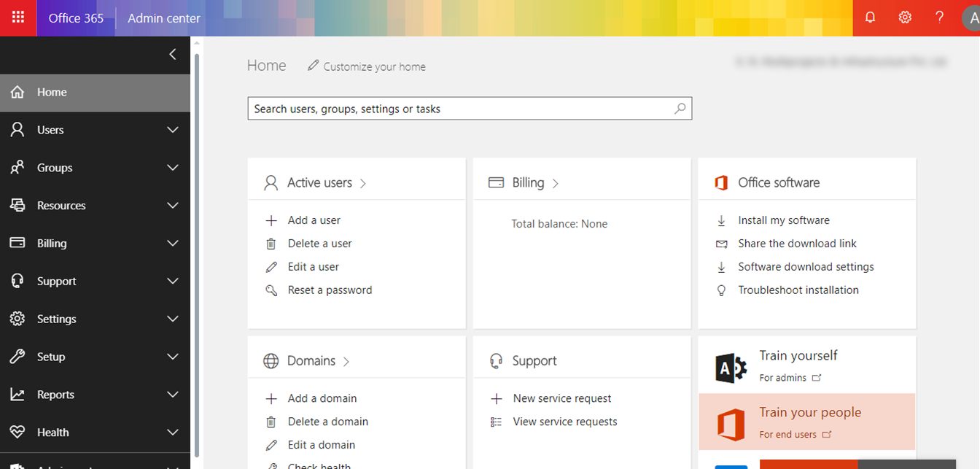Select Home in the sidebar
Image resolution: width=980 pixels, height=469 pixels.
coord(52,92)
